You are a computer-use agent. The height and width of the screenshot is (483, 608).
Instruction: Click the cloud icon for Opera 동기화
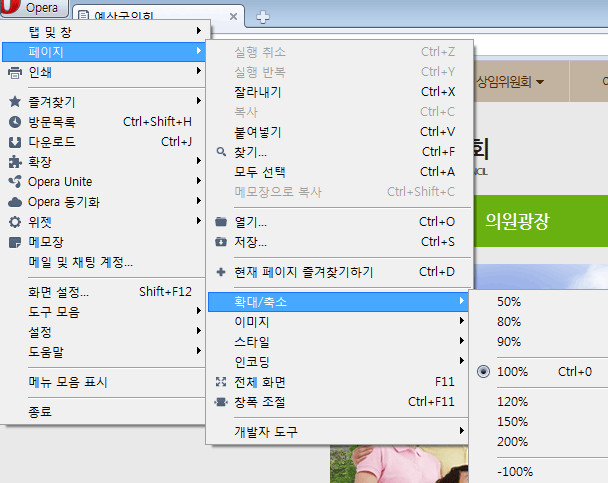click(14, 202)
